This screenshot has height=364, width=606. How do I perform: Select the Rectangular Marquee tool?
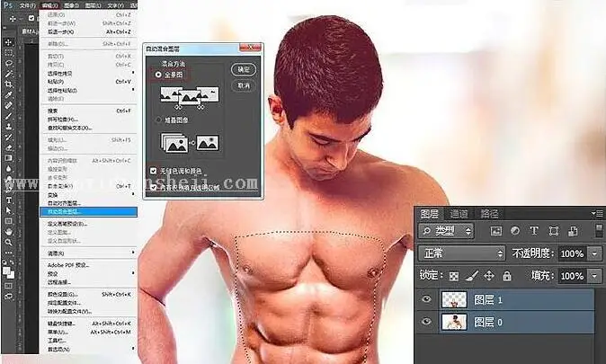pos(8,52)
